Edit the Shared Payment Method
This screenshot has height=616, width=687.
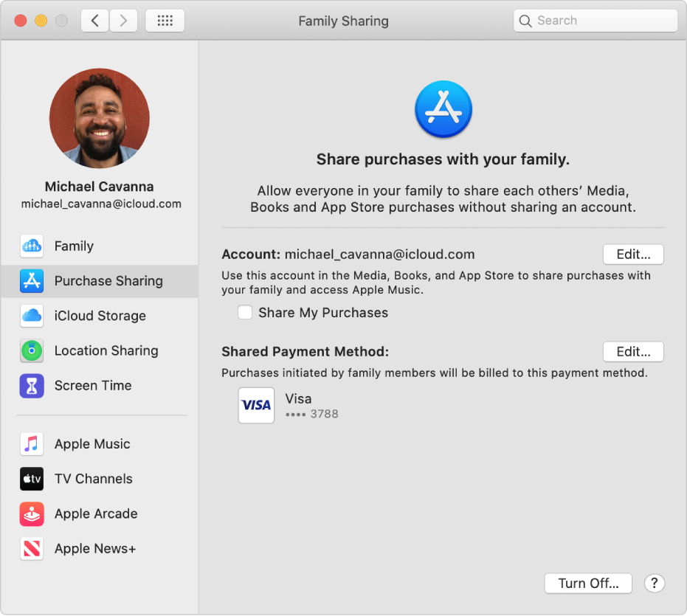[633, 352]
